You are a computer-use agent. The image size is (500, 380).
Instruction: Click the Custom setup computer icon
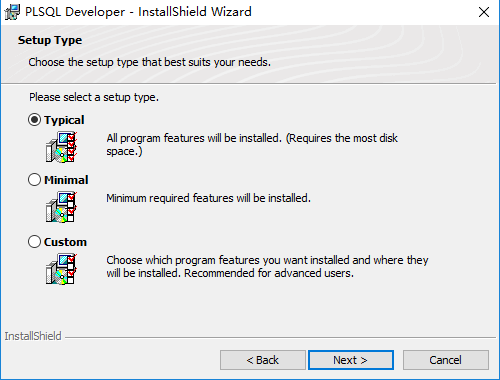coord(61,269)
